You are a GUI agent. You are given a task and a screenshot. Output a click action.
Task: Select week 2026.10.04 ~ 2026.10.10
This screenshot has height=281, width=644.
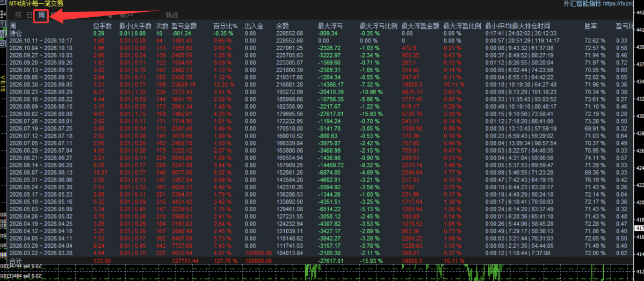41,48
